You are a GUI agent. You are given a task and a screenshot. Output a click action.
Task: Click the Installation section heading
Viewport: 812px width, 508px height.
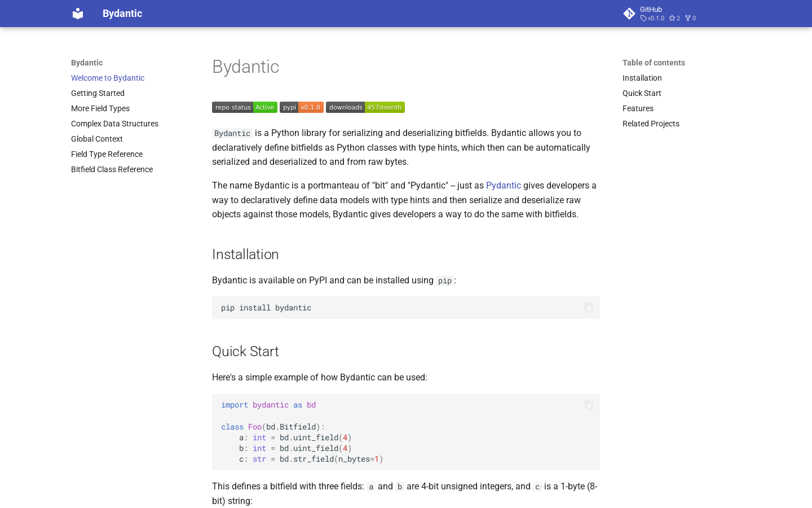(x=245, y=254)
